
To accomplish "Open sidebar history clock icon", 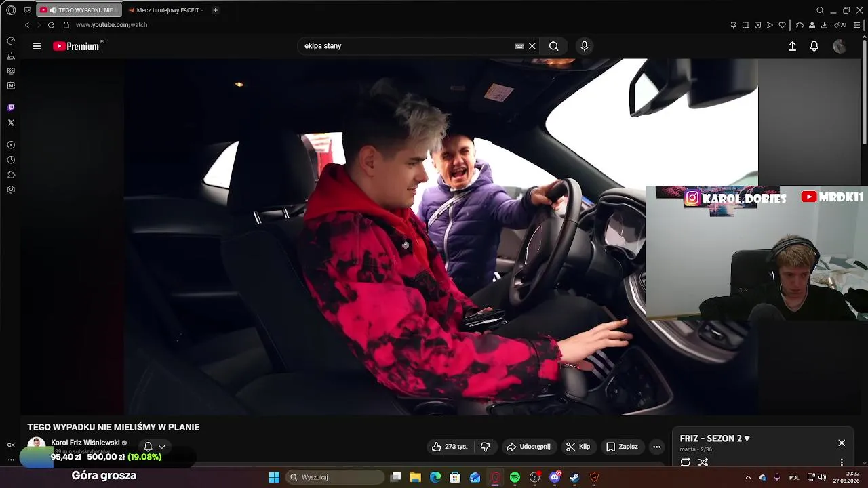I will (11, 160).
